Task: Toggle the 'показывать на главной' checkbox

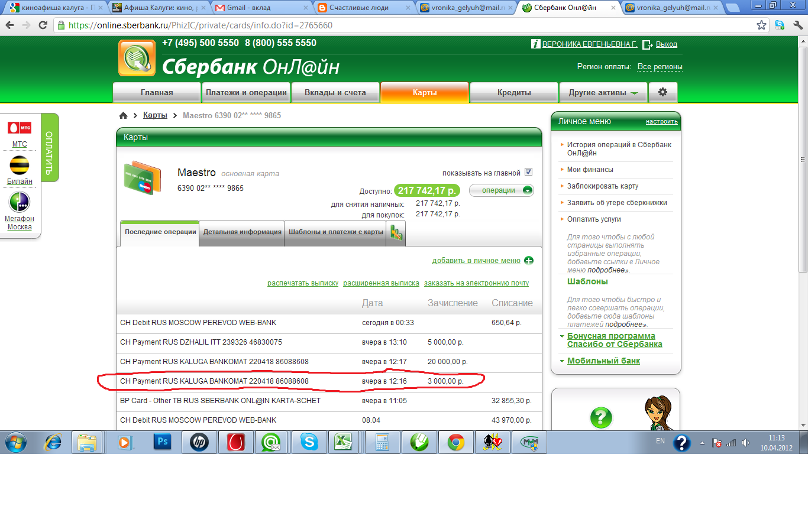Action: [x=528, y=172]
